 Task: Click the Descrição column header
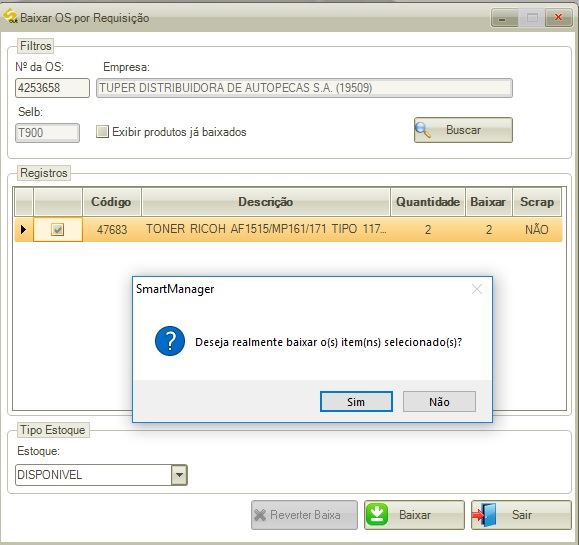265,202
